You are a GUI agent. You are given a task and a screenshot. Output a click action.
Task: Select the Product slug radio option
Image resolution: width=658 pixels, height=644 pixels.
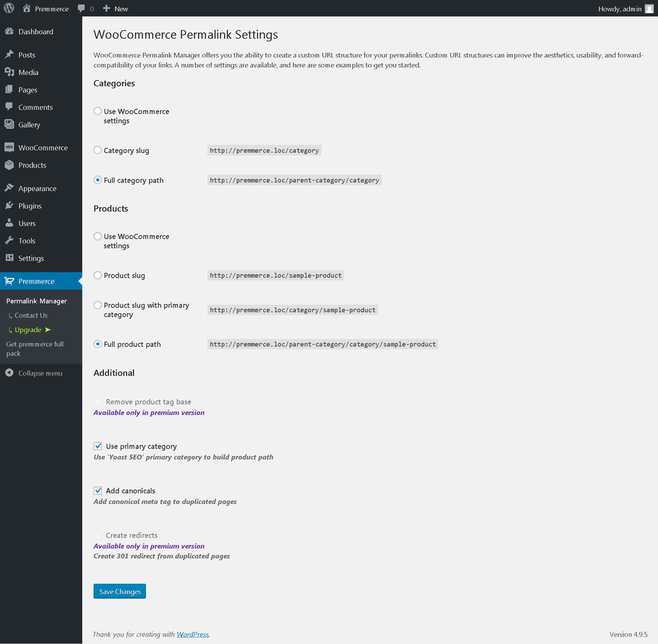coord(98,275)
